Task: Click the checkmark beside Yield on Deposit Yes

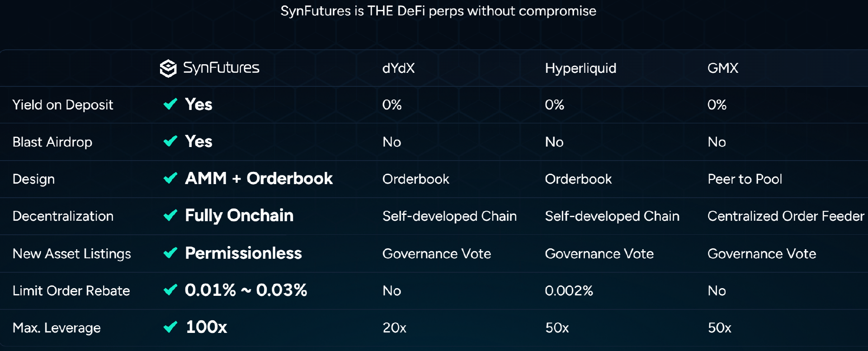Action: (x=170, y=104)
